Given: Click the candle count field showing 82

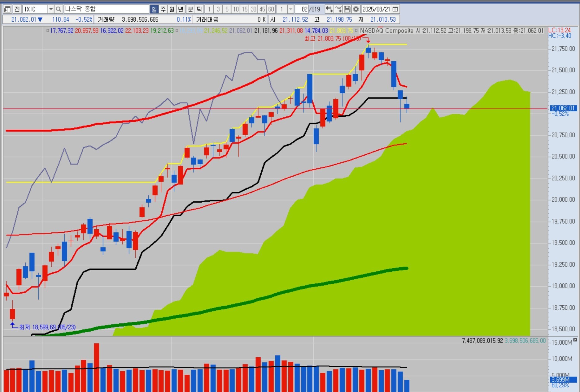Looking at the screenshot, I should click(302, 9).
